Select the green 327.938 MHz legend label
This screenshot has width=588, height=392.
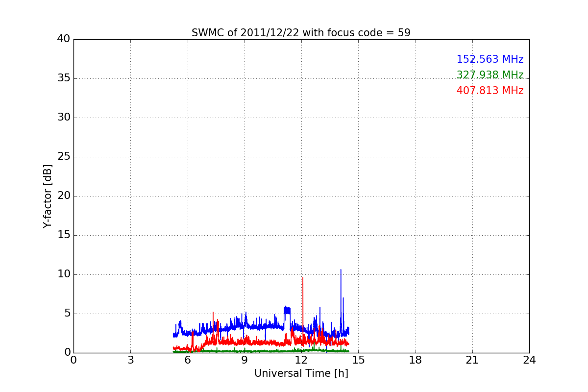click(490, 75)
